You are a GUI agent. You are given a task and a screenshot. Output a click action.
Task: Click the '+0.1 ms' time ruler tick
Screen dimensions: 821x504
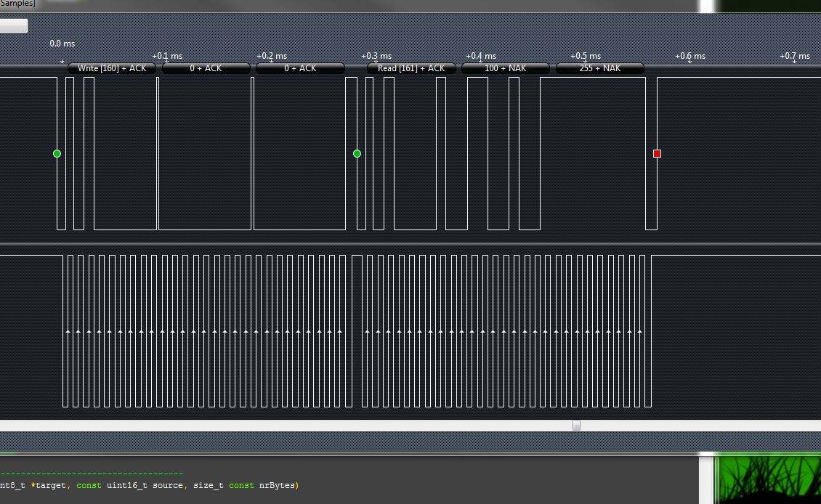(x=167, y=56)
